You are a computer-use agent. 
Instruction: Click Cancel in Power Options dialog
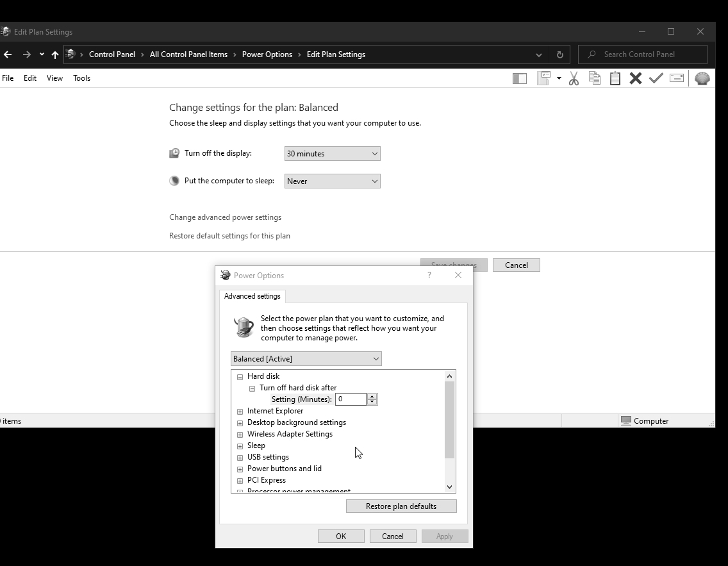393,537
